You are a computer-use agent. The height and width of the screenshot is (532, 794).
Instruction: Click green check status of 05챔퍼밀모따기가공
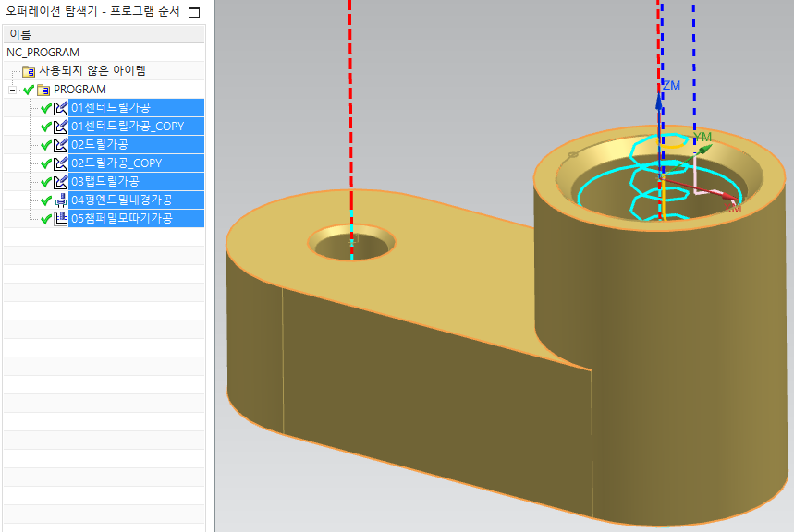click(46, 219)
